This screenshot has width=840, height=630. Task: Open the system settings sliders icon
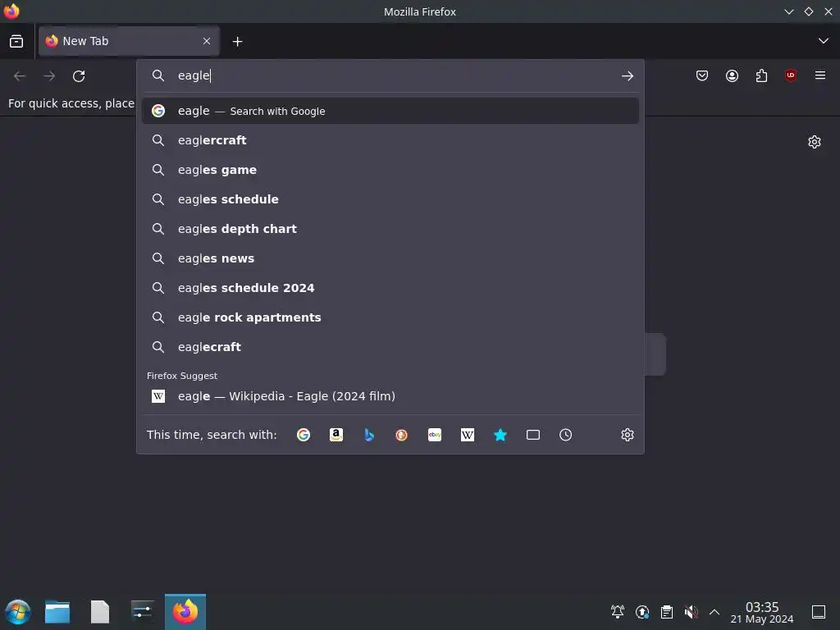[142, 610]
